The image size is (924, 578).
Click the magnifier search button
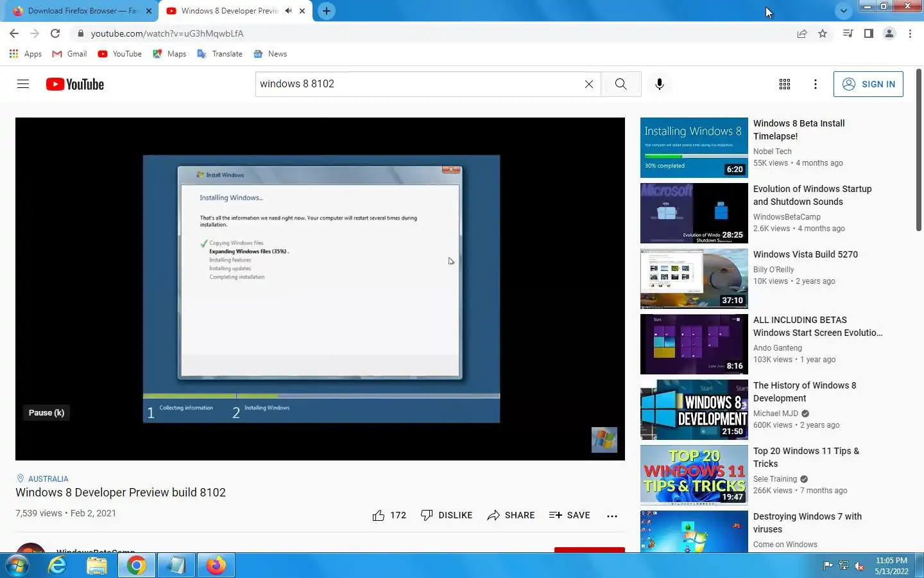(x=620, y=84)
